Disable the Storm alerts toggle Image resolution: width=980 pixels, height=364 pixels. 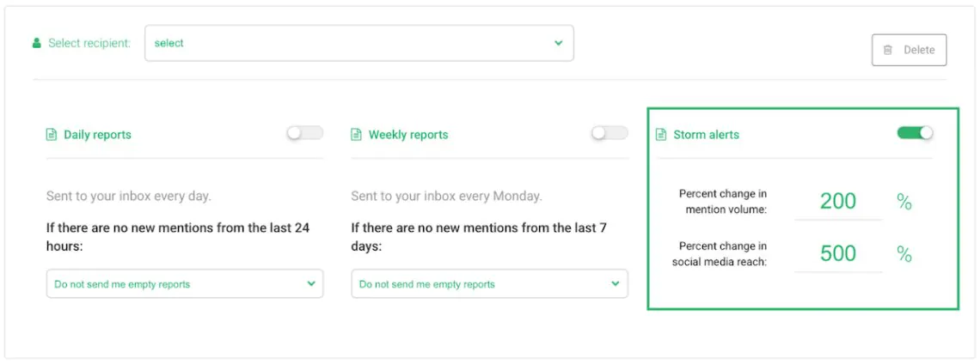click(915, 132)
